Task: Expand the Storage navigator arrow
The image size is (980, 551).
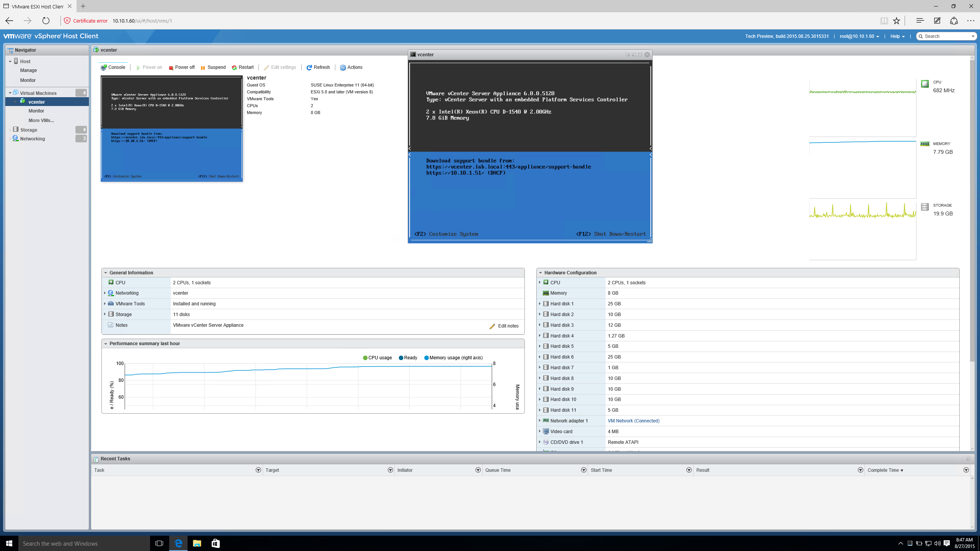Action: click(10, 130)
